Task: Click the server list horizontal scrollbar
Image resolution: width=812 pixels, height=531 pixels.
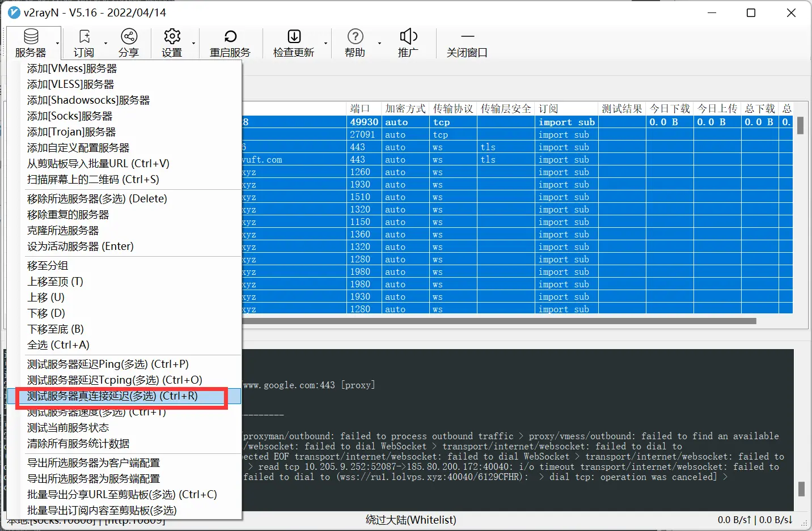Action: tap(499, 321)
